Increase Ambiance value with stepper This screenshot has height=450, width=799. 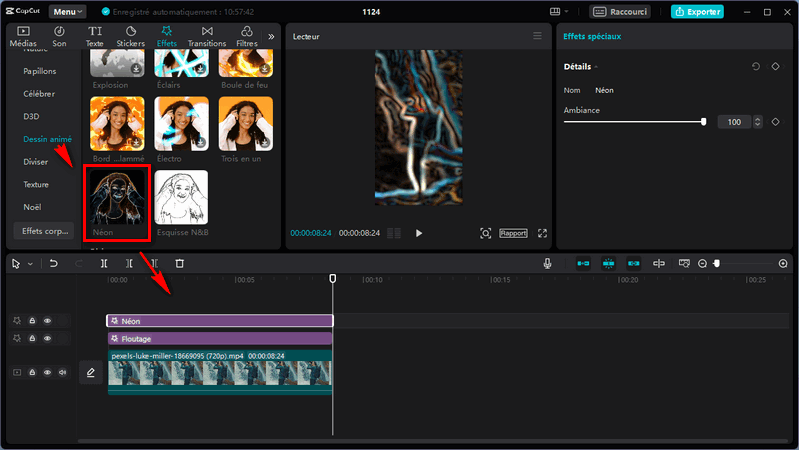(x=758, y=119)
